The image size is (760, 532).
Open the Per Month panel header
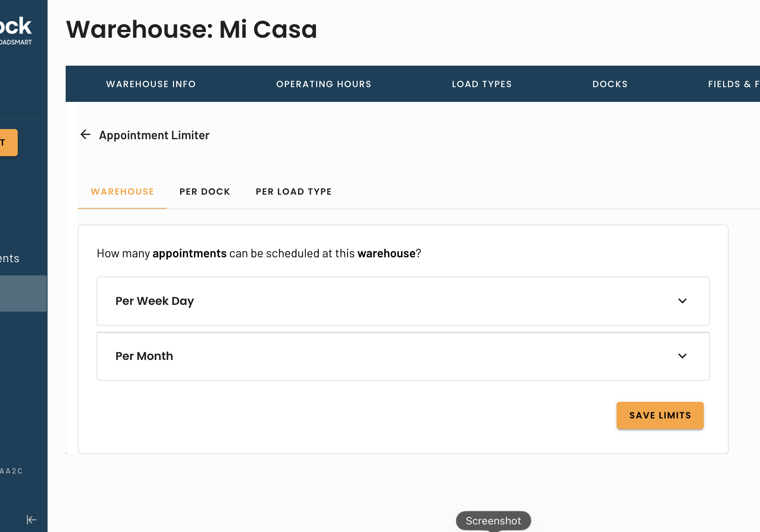pyautogui.click(x=403, y=356)
